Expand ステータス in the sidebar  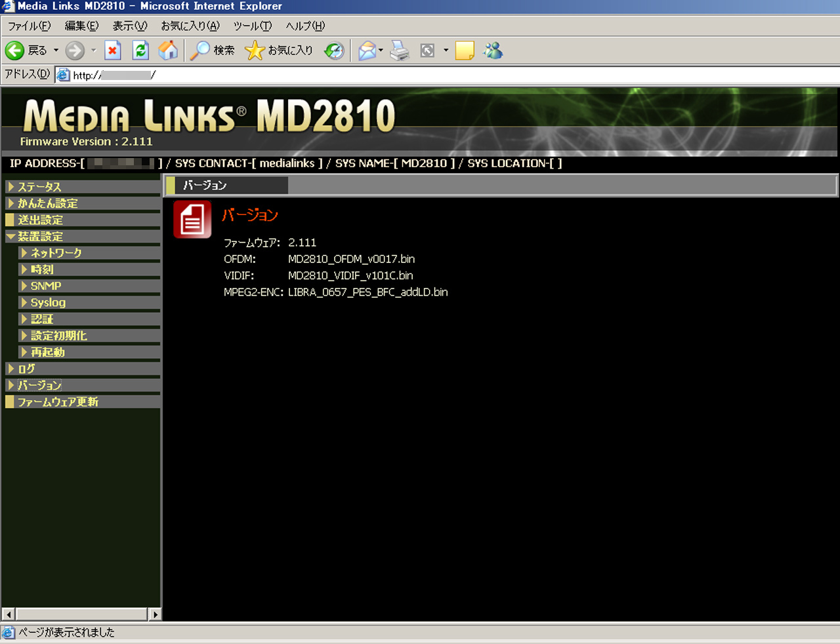coord(83,187)
